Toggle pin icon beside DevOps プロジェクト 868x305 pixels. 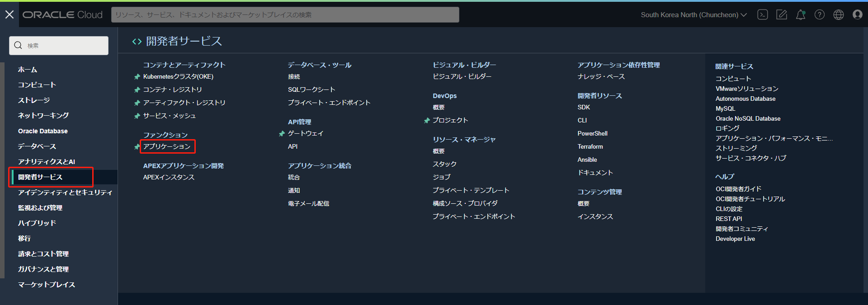(x=426, y=121)
